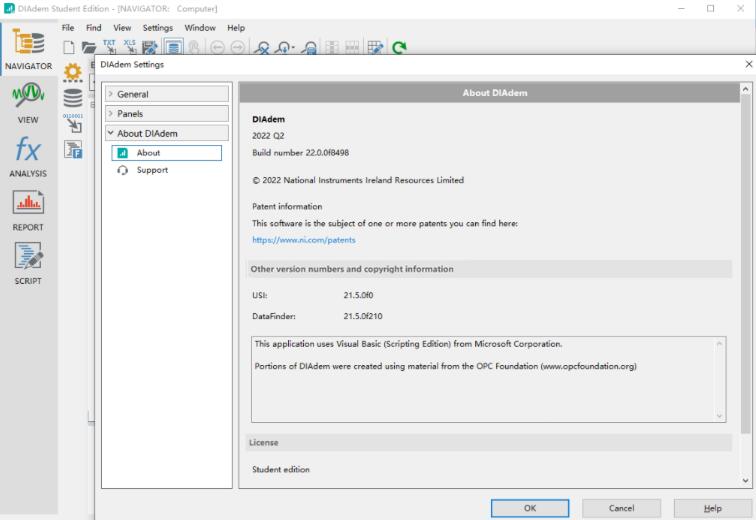Click the green Refresh arrow icon

point(399,47)
